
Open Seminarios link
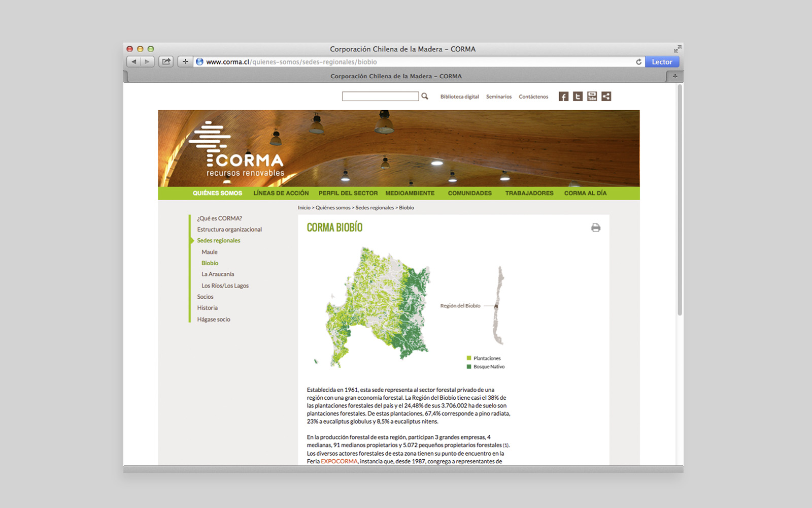499,97
